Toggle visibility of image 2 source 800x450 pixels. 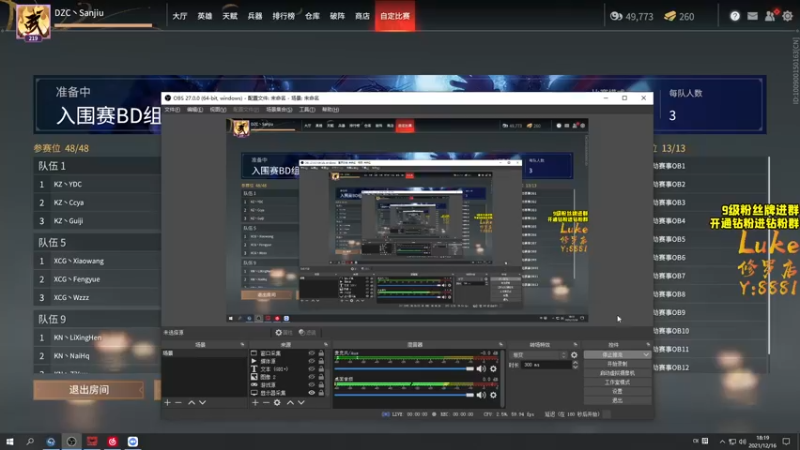311,377
